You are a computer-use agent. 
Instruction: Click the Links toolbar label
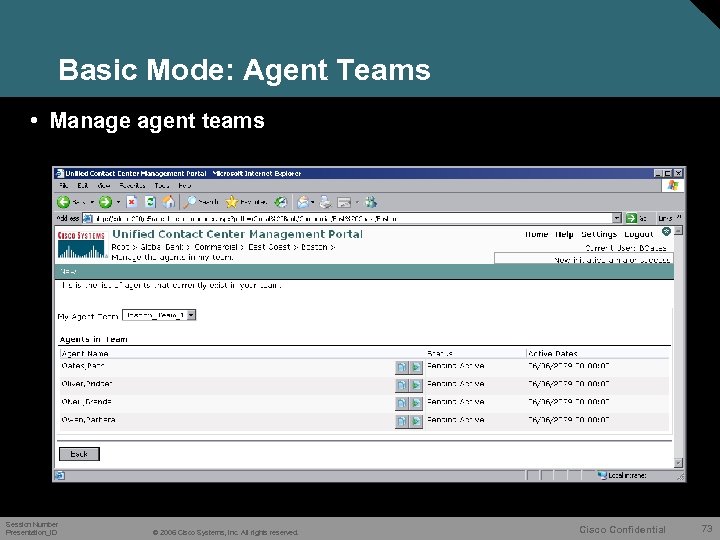point(665,219)
